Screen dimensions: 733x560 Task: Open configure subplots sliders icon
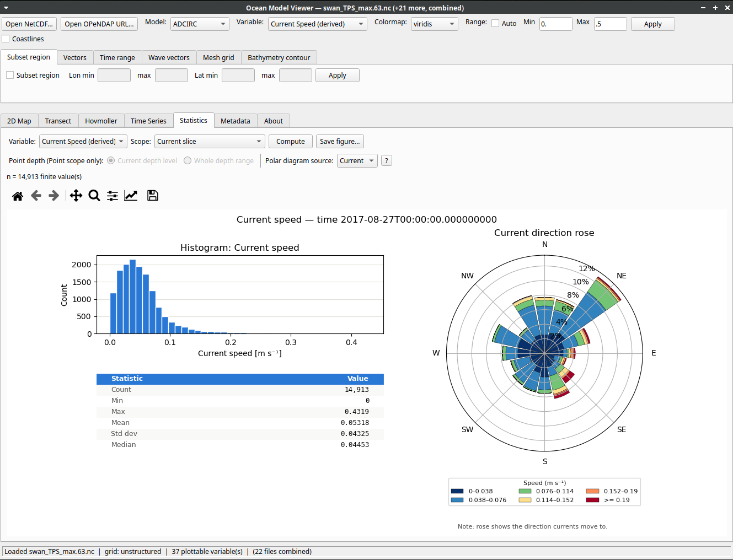[113, 196]
